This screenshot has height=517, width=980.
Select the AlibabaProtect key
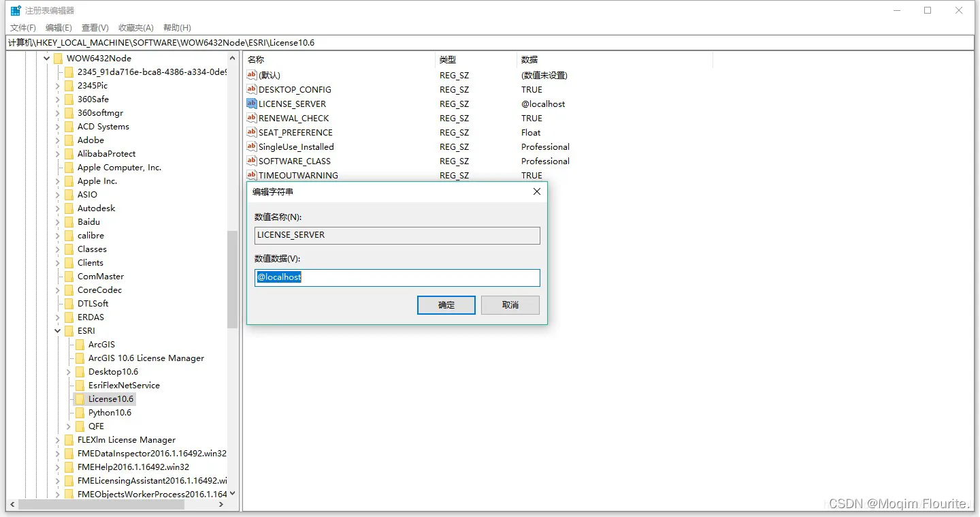[x=106, y=153]
